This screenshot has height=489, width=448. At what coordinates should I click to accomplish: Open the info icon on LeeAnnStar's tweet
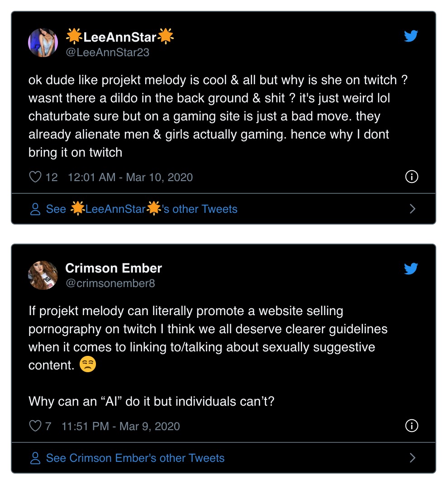coord(411,177)
